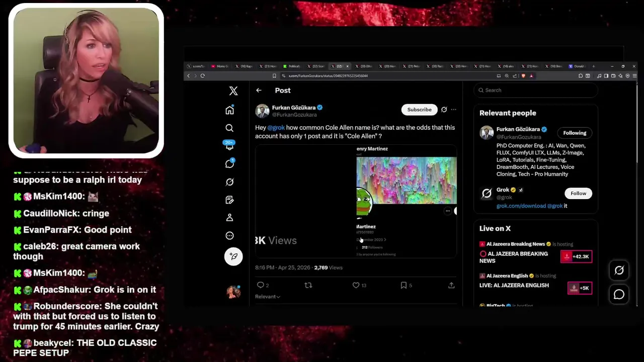The width and height of the screenshot is (644, 362).
Task: Open the floating Grok button at right edge
Action: pyautogui.click(x=619, y=270)
